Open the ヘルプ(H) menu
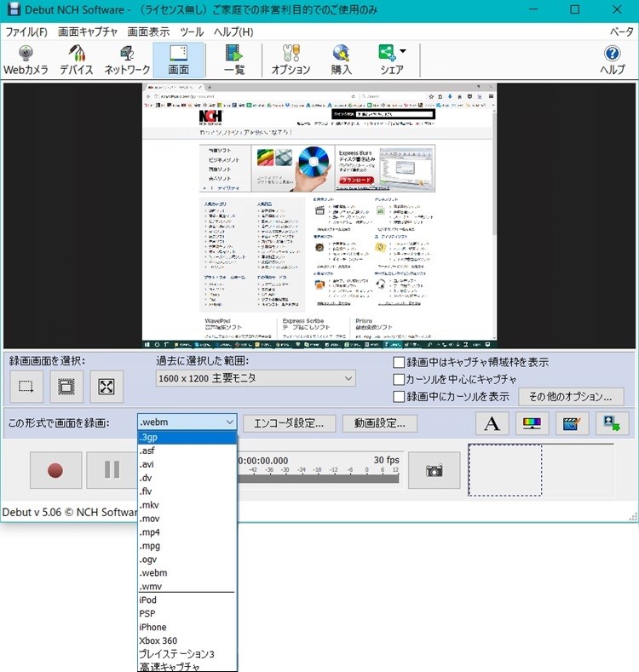This screenshot has height=672, width=639. pos(233,32)
